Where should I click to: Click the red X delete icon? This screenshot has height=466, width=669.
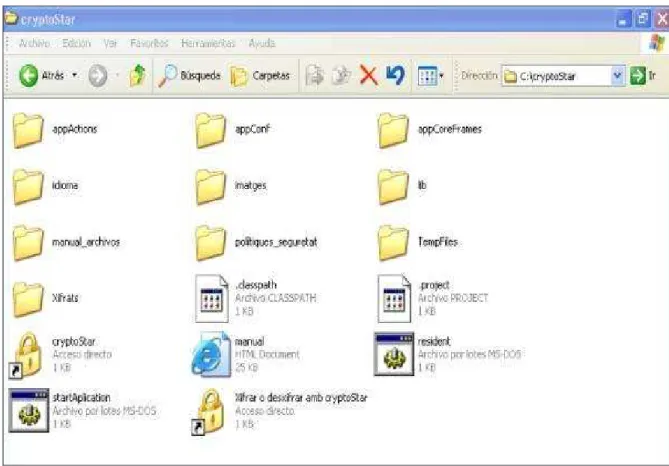[369, 76]
